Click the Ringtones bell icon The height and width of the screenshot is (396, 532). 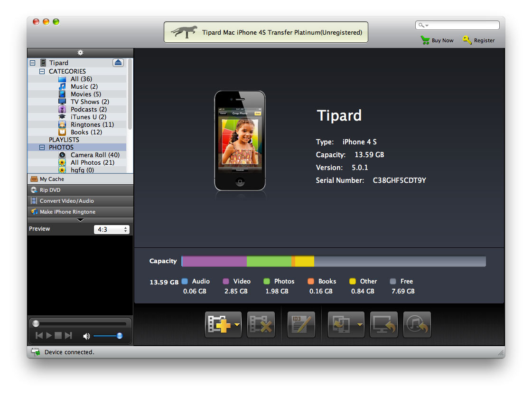(x=62, y=124)
